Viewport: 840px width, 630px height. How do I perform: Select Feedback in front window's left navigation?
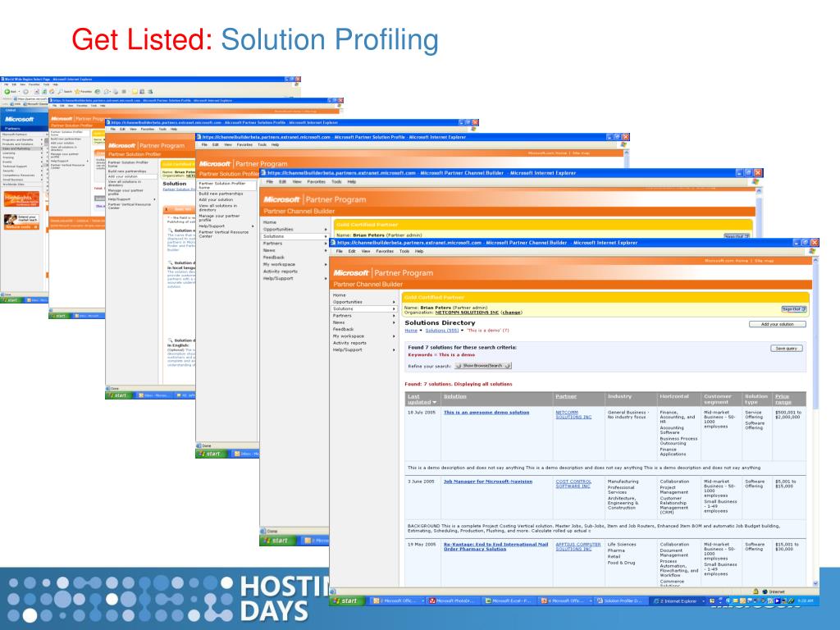(343, 330)
